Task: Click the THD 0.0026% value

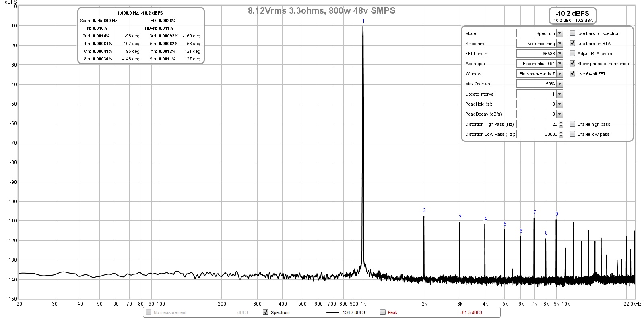Action: 167,21
